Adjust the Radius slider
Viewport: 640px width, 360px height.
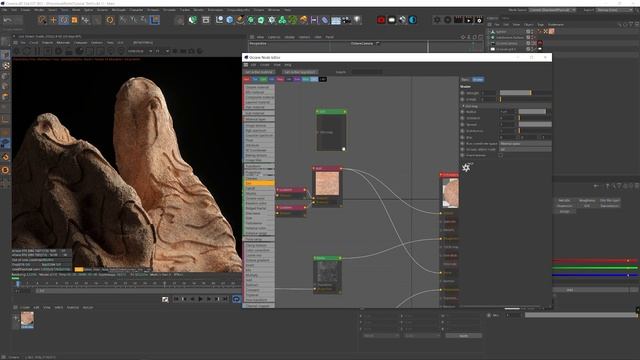pos(535,111)
